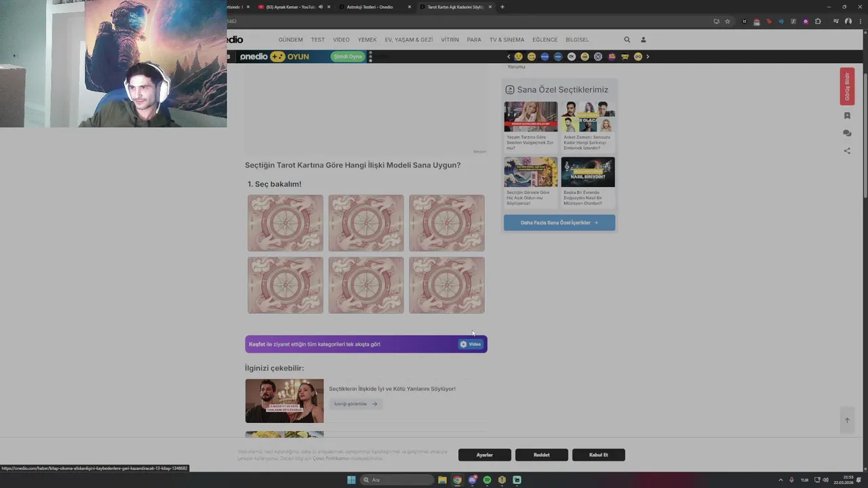Open 'Seçtiğin Görsele Göre Hiç Aşık' thumbnail

(x=531, y=172)
